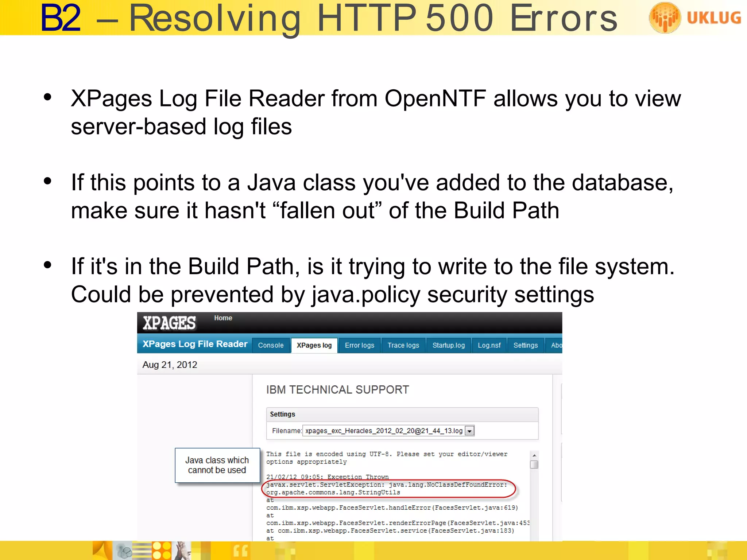Switch to the Log.nsf tab

[x=489, y=345]
